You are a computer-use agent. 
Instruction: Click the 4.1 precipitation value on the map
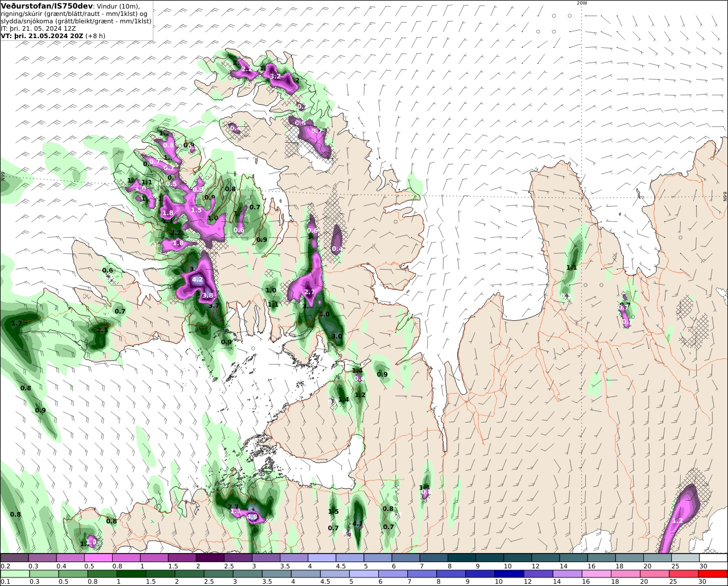click(358, 523)
